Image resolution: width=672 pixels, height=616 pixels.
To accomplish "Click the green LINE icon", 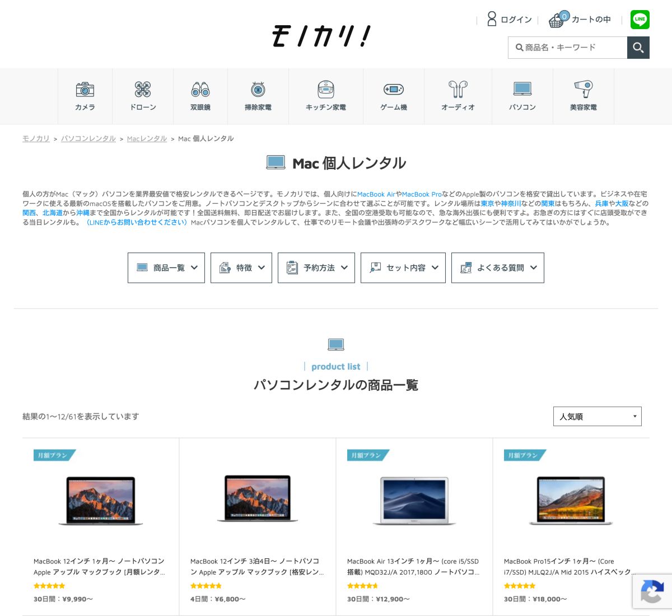I will [640, 20].
